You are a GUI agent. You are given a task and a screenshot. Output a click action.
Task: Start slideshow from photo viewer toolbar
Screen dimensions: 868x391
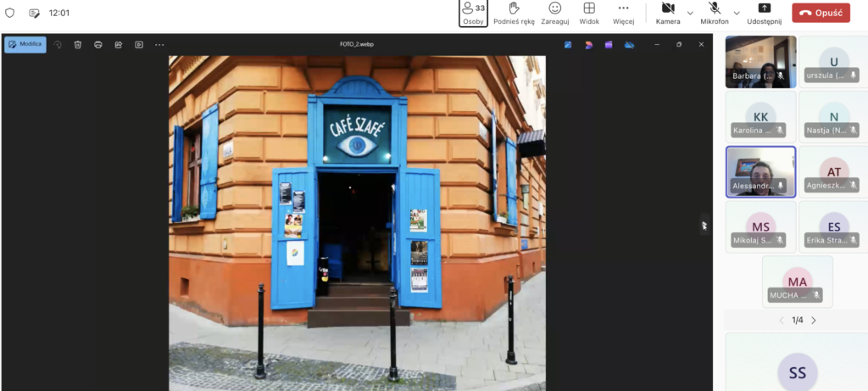point(139,44)
